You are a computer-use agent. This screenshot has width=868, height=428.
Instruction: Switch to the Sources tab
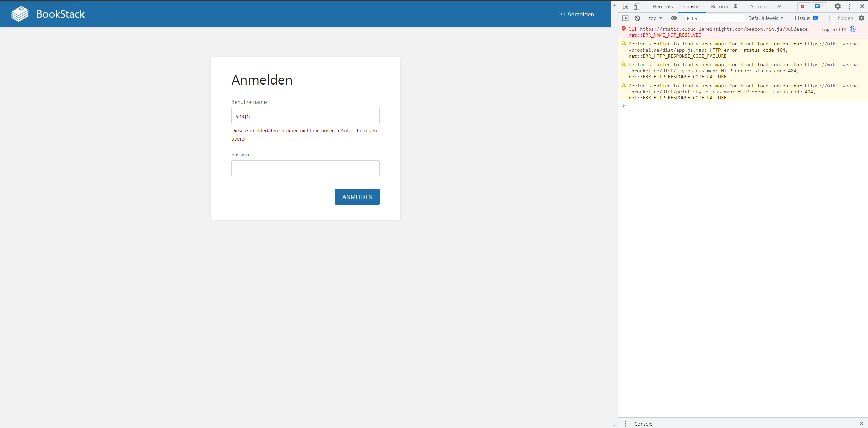(x=759, y=6)
